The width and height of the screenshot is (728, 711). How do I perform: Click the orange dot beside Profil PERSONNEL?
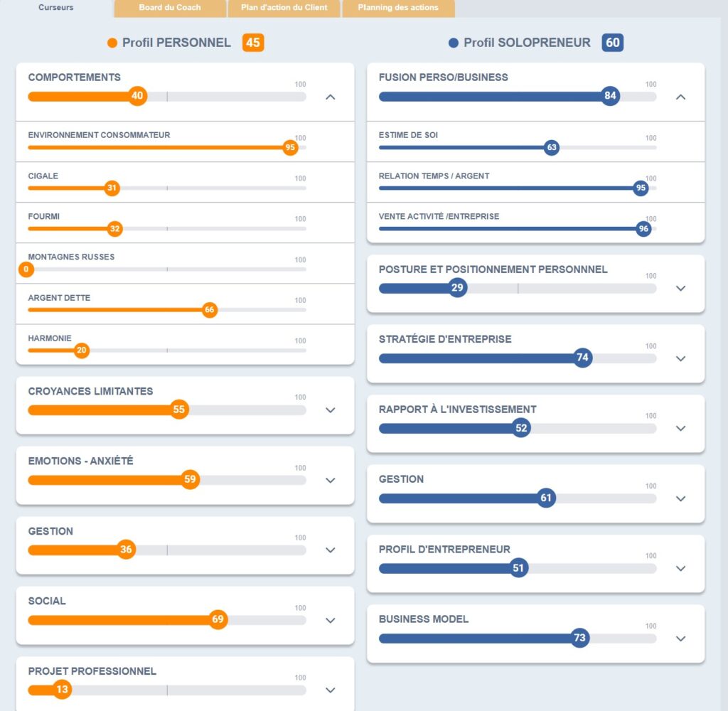(112, 43)
